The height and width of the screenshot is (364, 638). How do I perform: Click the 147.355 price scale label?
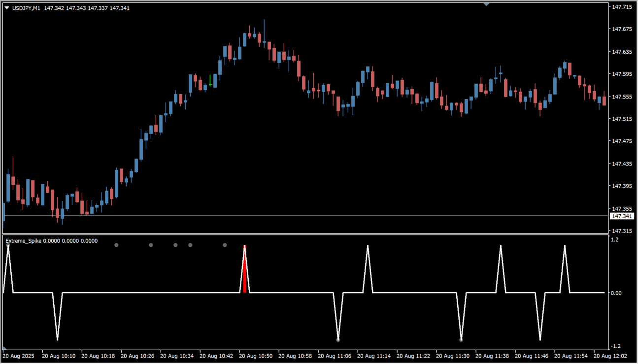pyautogui.click(x=622, y=209)
